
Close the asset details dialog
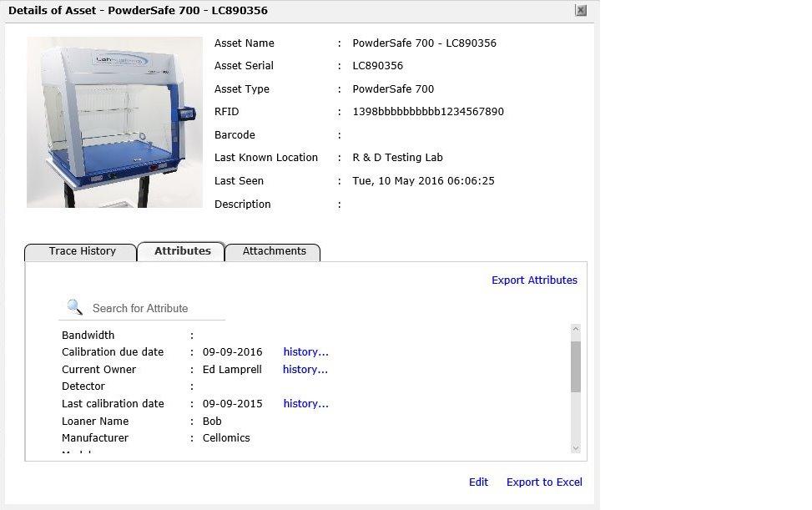[581, 10]
